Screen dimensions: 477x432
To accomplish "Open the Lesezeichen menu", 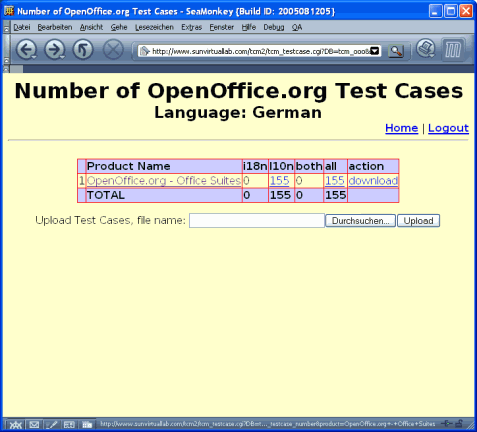I will pos(154,27).
